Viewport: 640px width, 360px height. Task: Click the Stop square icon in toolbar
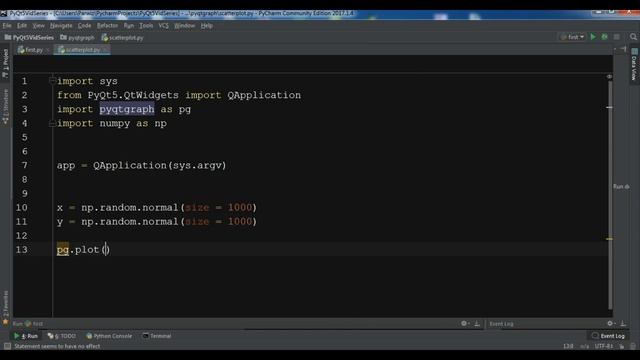pyautogui.click(x=617, y=37)
